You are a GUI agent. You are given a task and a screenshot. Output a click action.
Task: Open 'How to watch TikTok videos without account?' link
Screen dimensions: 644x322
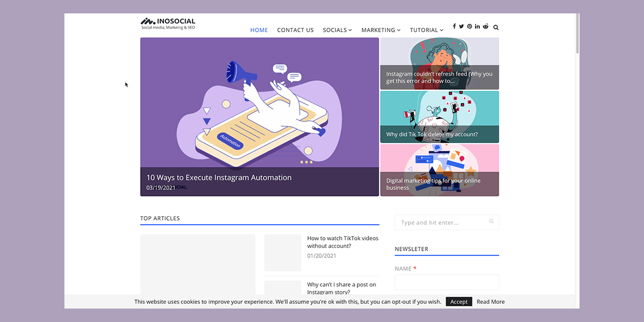tap(342, 242)
